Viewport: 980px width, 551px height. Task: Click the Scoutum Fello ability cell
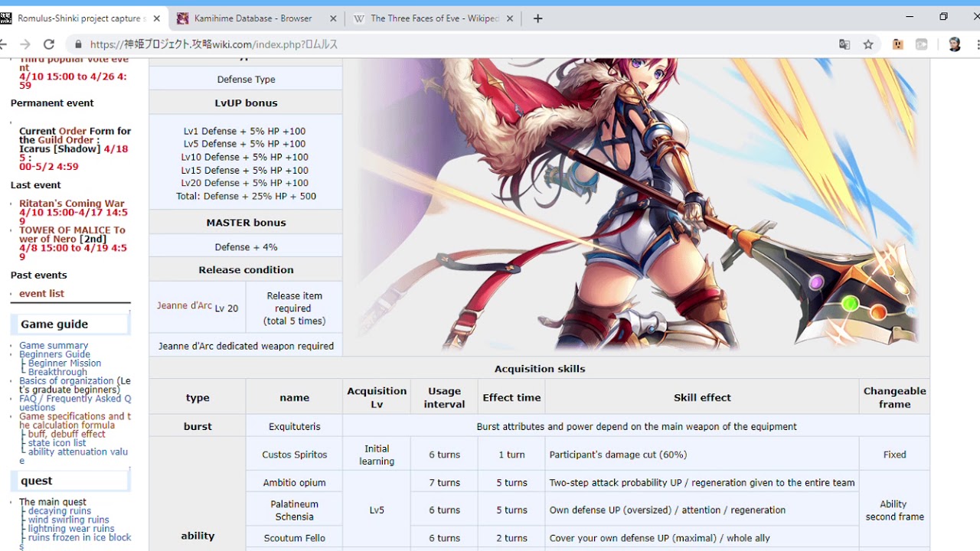point(294,538)
